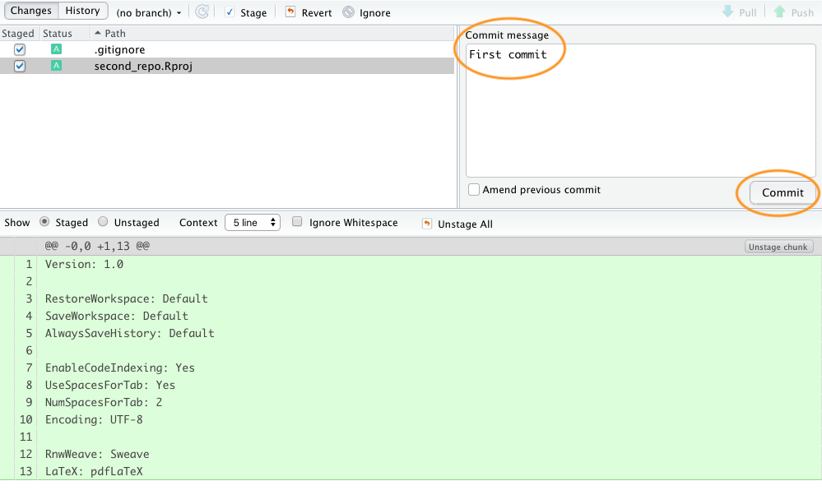Open the Context lines dropdown
This screenshot has height=504, width=822.
pos(252,223)
